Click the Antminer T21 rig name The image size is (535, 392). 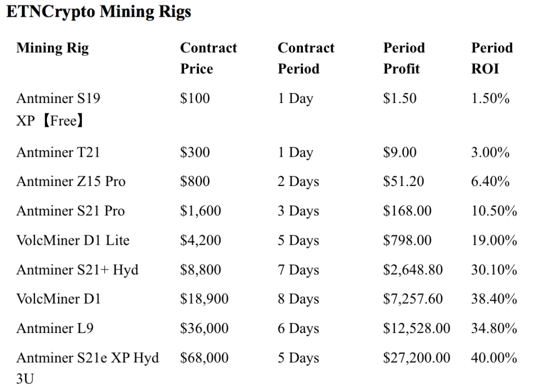pyautogui.click(x=58, y=153)
